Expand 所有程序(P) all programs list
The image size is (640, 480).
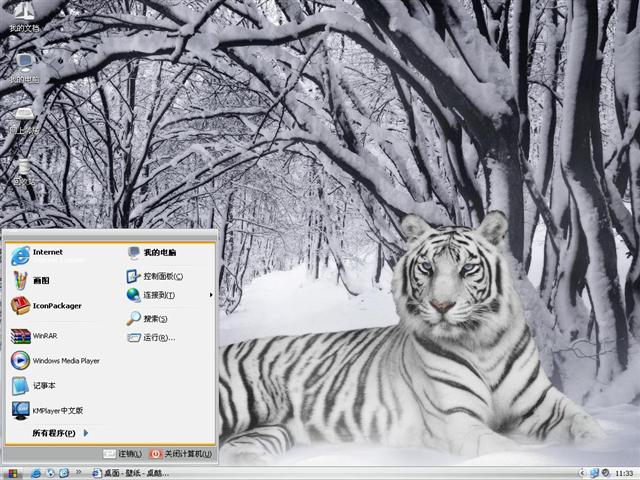point(60,433)
